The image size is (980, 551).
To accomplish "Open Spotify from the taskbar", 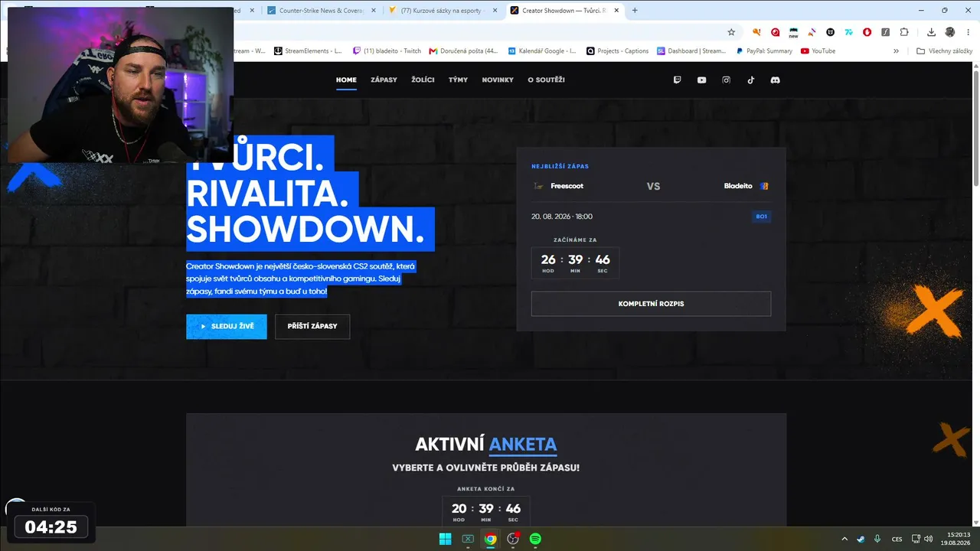I will pos(535,539).
